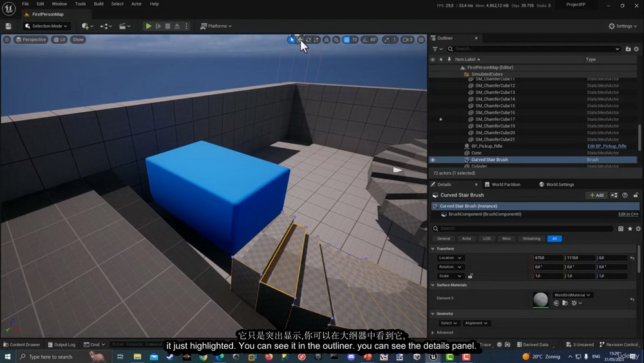Click the Save icon in the main toolbar
Image resolution: width=644 pixels, height=363 pixels.
(x=8, y=26)
